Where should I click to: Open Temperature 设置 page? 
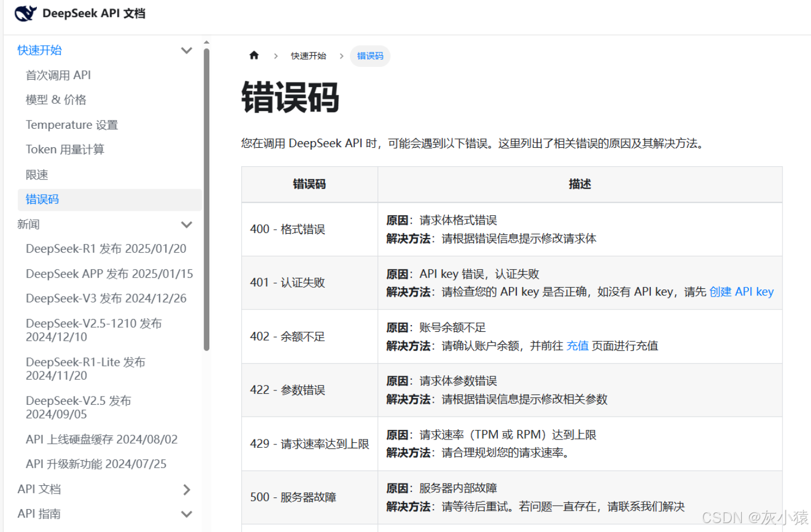coord(72,125)
